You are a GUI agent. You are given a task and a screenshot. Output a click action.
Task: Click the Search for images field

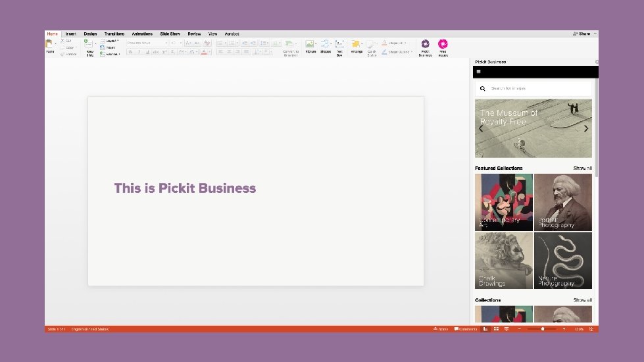pyautogui.click(x=533, y=88)
